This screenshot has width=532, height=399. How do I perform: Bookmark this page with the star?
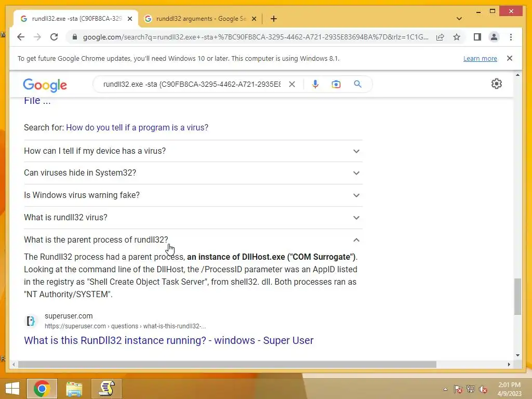pyautogui.click(x=457, y=37)
